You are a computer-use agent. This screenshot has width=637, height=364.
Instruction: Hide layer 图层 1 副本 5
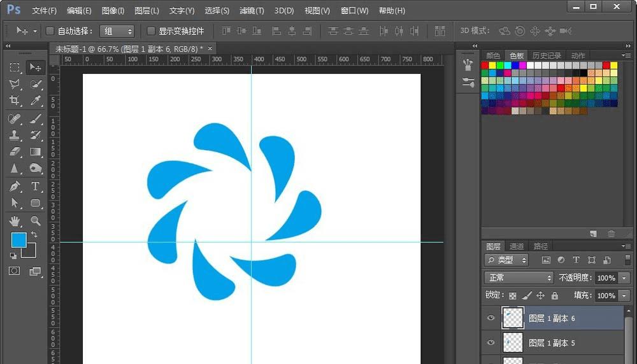(490, 342)
